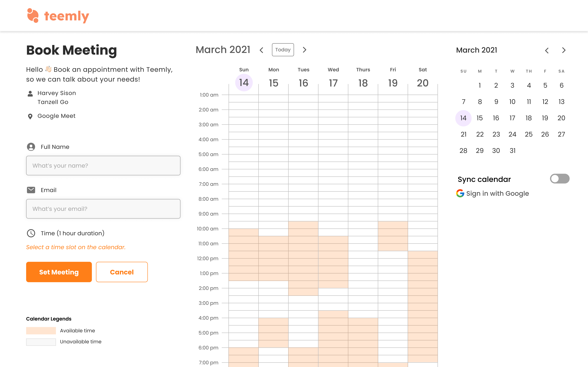This screenshot has height=367, width=588.
Task: Click the Set Meeting button
Action: [59, 272]
